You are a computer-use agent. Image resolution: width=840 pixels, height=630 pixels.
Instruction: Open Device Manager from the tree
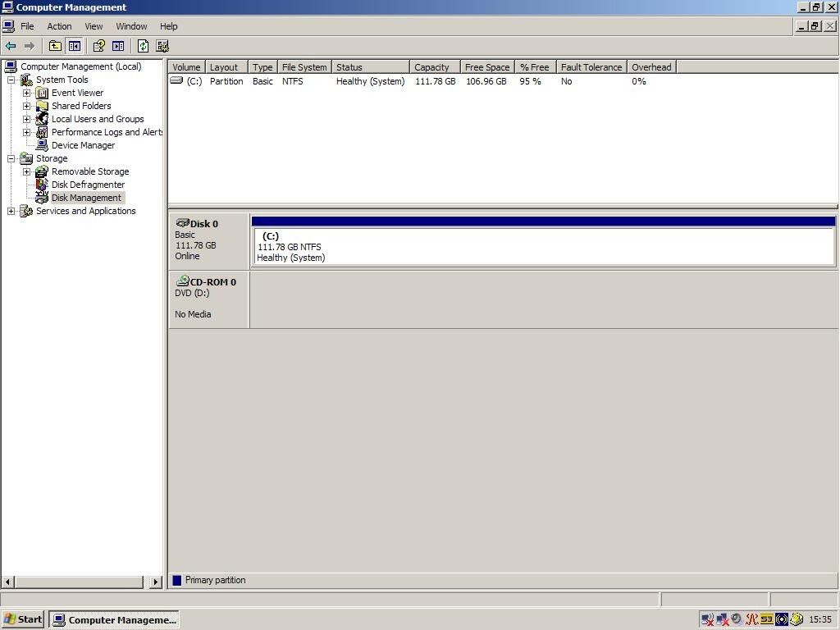click(83, 145)
